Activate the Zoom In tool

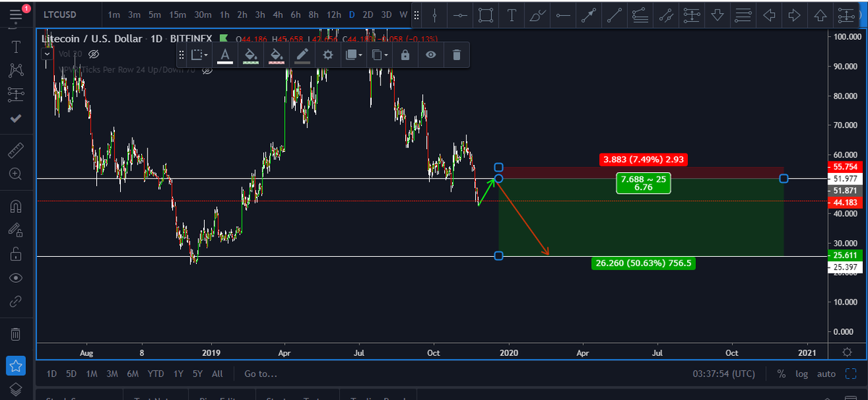click(x=16, y=174)
